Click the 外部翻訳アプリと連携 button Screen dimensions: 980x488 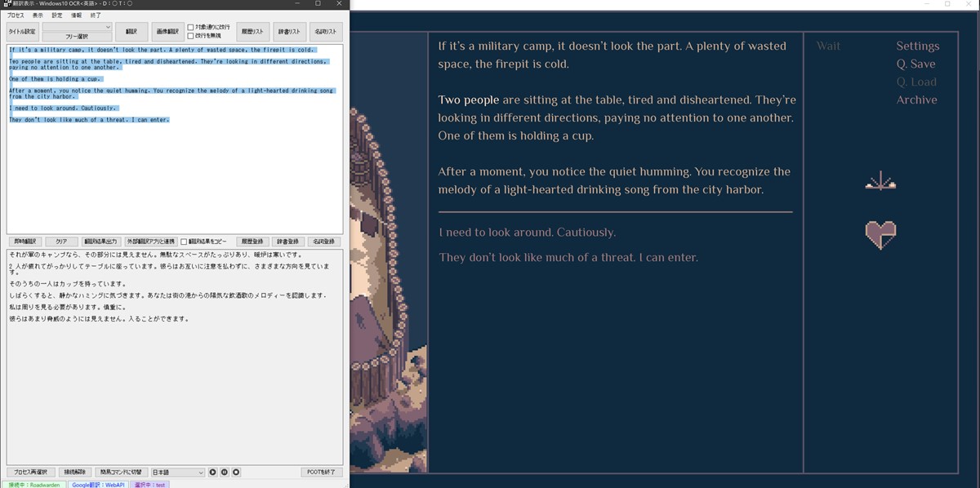150,242
